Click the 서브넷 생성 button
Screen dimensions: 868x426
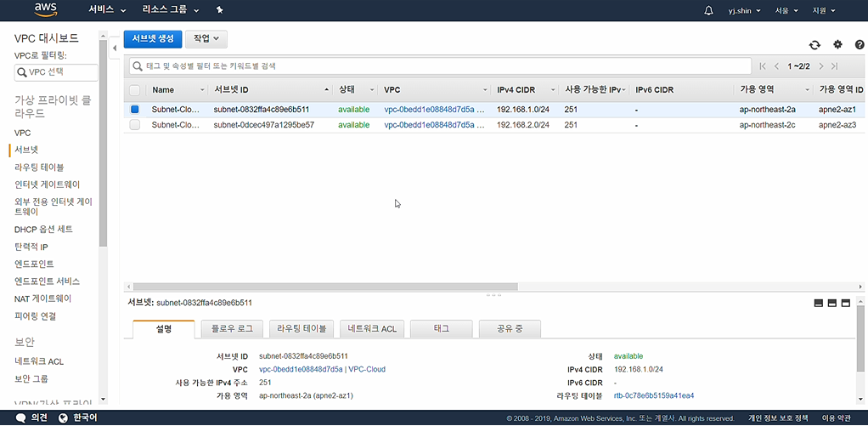click(153, 39)
